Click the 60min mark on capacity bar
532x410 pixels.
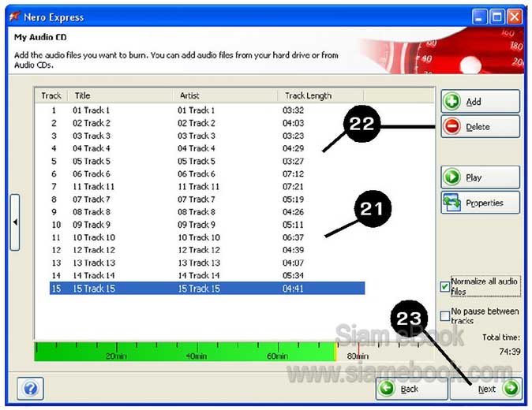coord(277,356)
